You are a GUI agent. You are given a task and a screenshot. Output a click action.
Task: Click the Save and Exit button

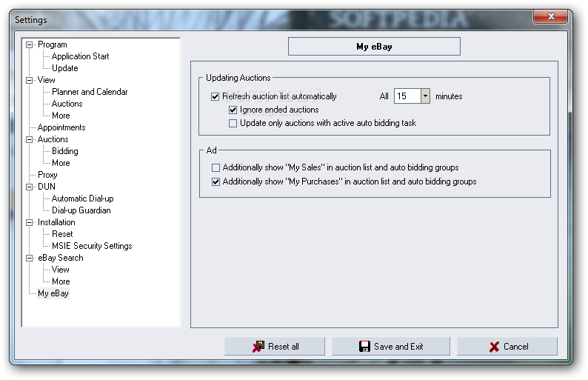[391, 346]
